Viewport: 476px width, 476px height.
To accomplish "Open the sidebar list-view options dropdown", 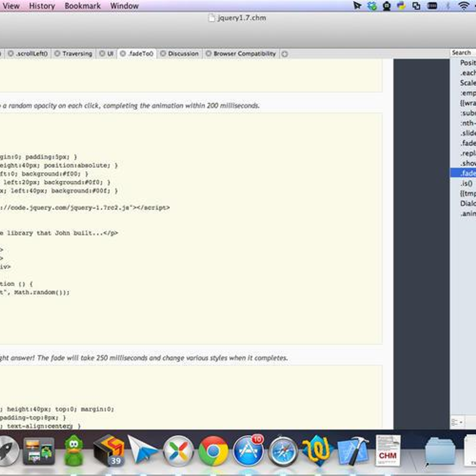I will click(457, 422).
